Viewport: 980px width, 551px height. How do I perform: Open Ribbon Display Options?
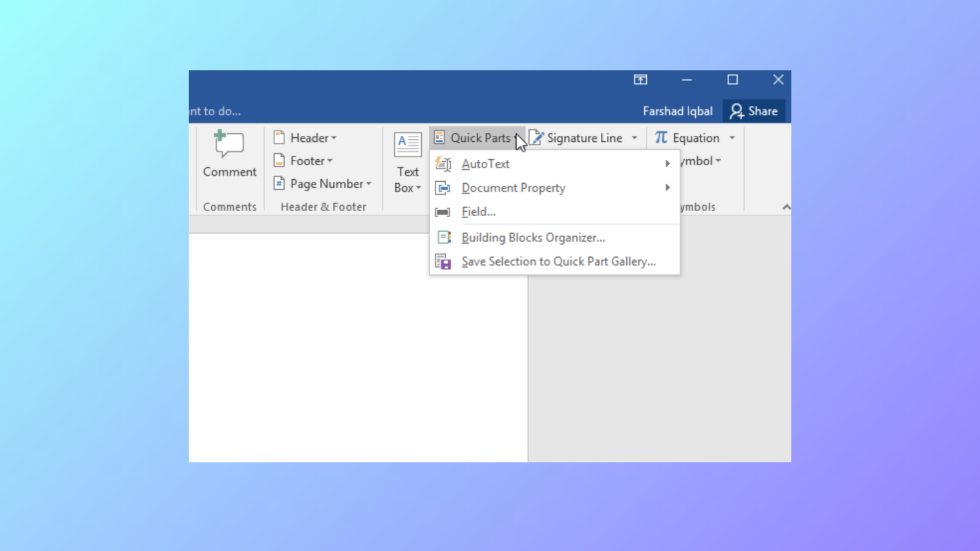640,80
